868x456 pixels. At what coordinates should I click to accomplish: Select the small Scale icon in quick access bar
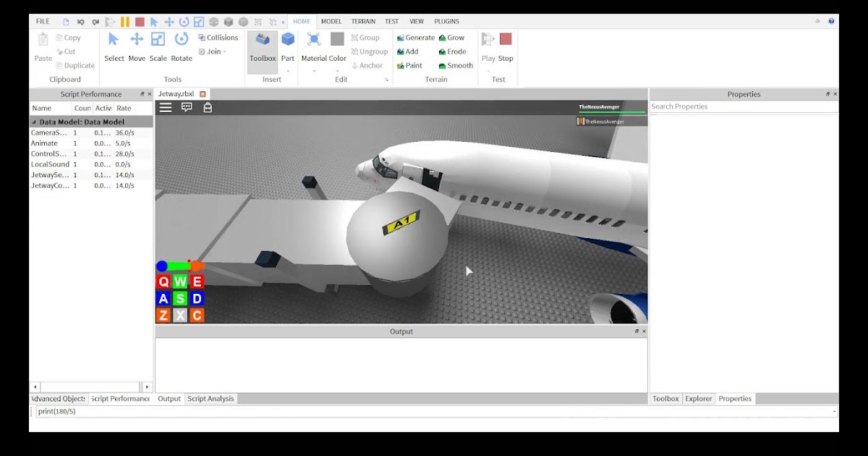[x=199, y=22]
